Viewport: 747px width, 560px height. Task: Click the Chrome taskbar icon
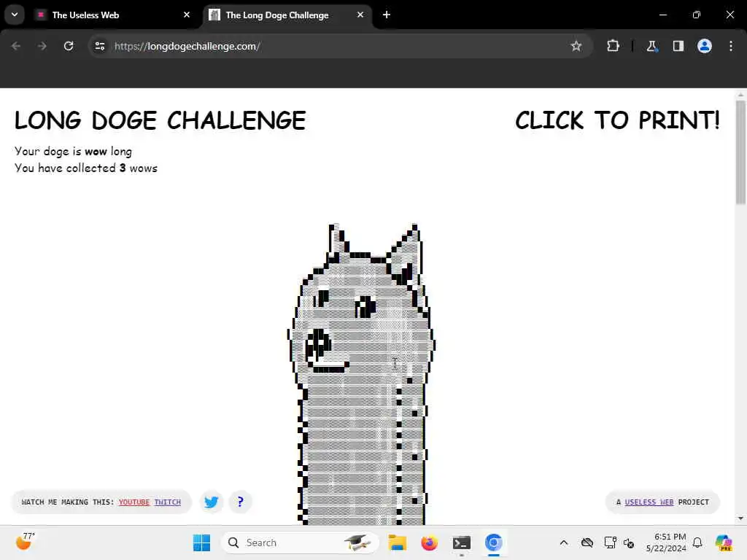click(494, 542)
